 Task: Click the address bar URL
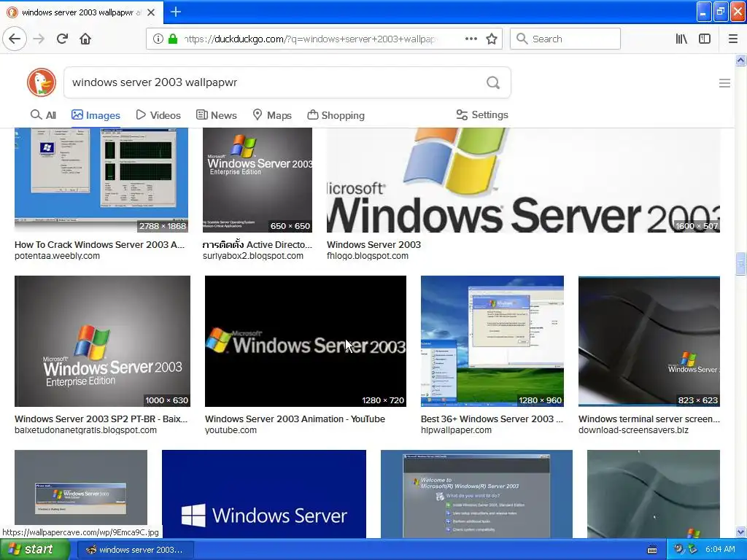point(309,39)
